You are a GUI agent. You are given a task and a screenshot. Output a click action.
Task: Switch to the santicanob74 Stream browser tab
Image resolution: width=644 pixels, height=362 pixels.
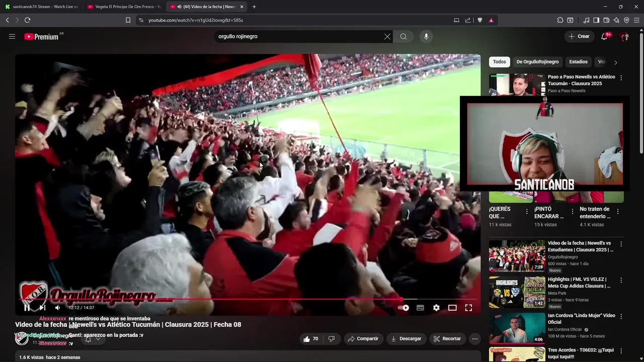41,7
